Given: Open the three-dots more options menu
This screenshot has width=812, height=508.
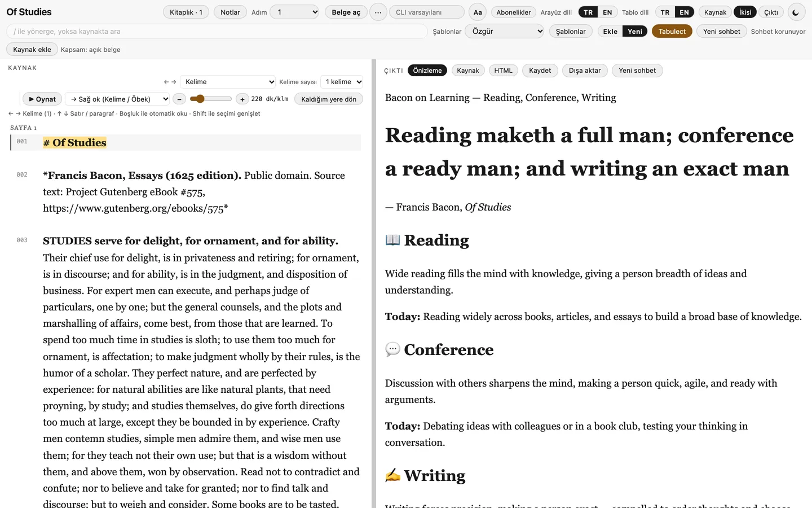Looking at the screenshot, I should (x=378, y=12).
